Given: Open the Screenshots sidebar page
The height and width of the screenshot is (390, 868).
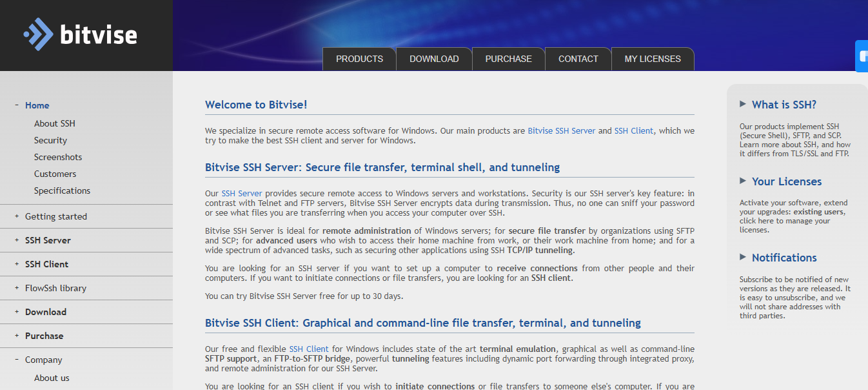Looking at the screenshot, I should click(x=58, y=157).
